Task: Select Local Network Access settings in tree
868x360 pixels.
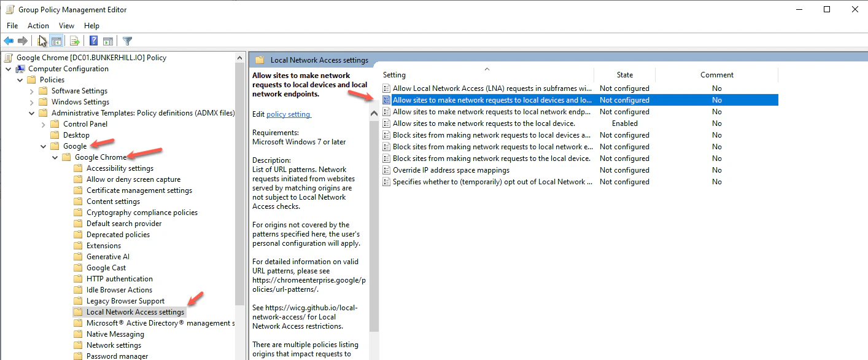Action: coord(135,312)
